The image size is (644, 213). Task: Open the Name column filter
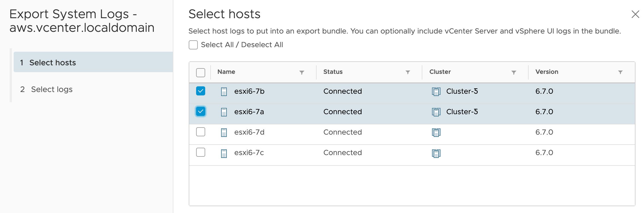[302, 72]
